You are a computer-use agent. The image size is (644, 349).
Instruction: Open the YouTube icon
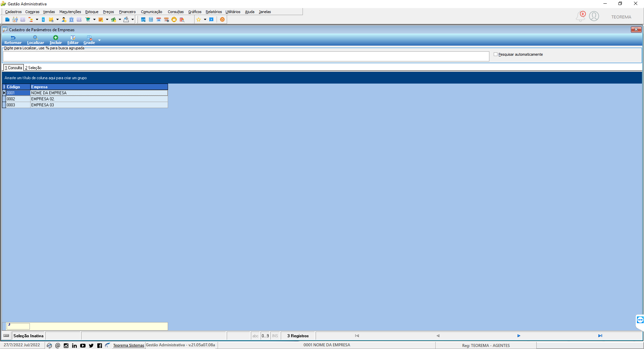pyautogui.click(x=83, y=345)
